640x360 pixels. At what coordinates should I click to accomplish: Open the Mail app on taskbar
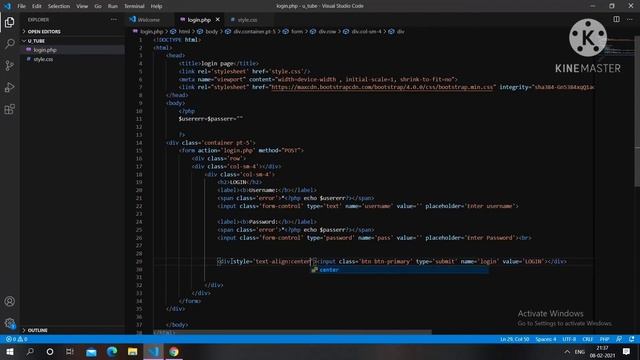(91, 352)
